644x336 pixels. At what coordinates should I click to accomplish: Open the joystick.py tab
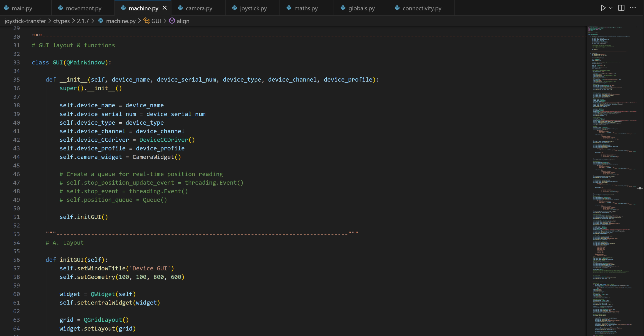pos(253,8)
